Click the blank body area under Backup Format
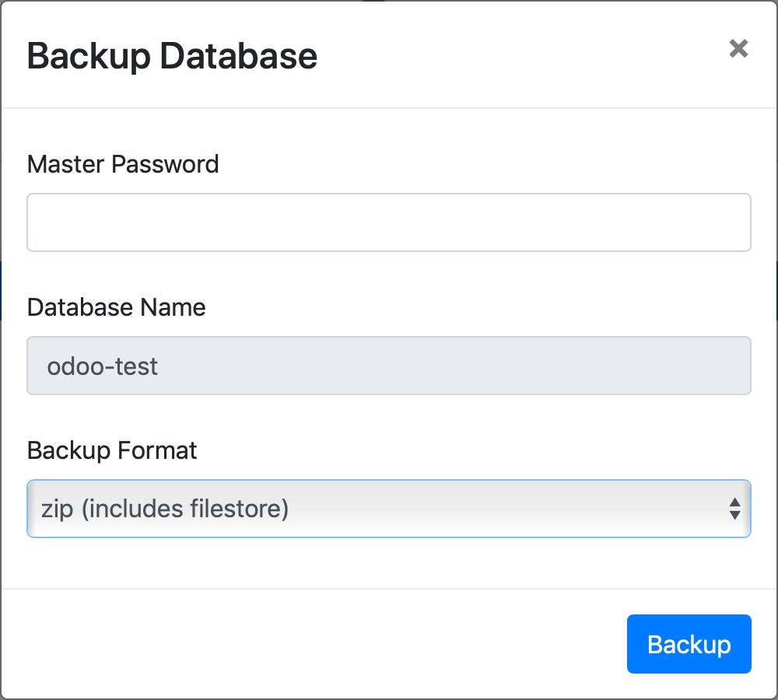The image size is (778, 700). pyautogui.click(x=388, y=563)
